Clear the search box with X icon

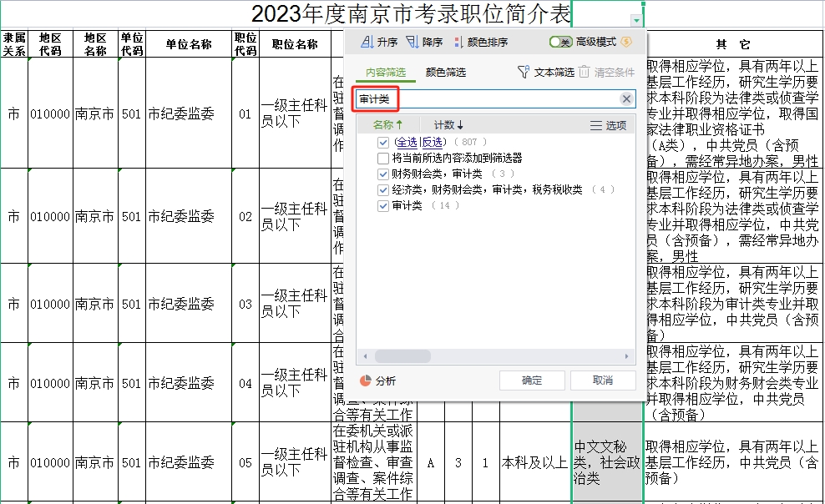pyautogui.click(x=626, y=98)
